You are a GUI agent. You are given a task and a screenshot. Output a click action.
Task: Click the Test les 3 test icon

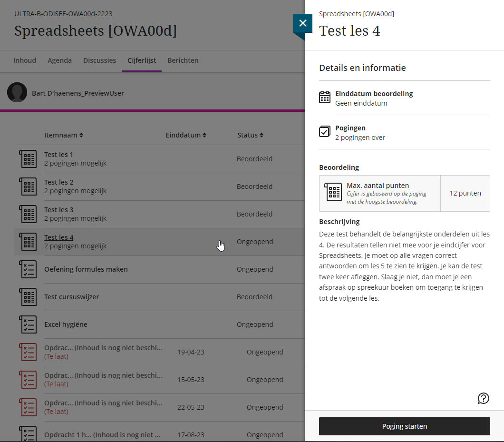tap(28, 214)
